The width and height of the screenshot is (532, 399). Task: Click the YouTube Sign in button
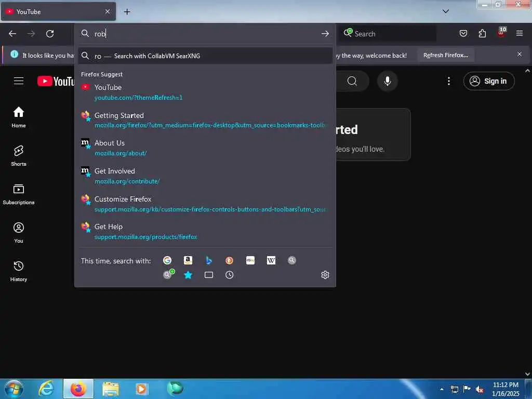(489, 81)
